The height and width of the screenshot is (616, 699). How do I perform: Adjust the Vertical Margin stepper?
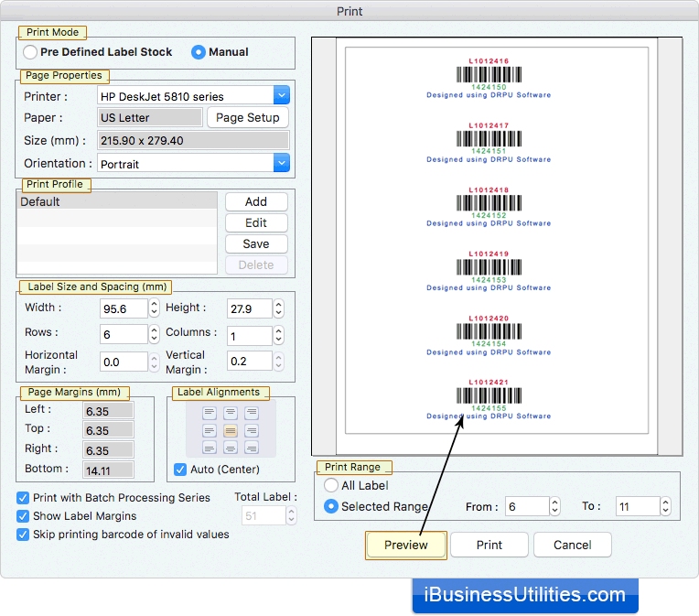[279, 361]
